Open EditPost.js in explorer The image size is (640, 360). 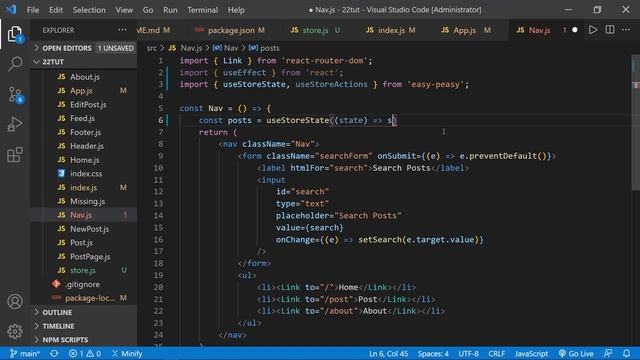88,104
